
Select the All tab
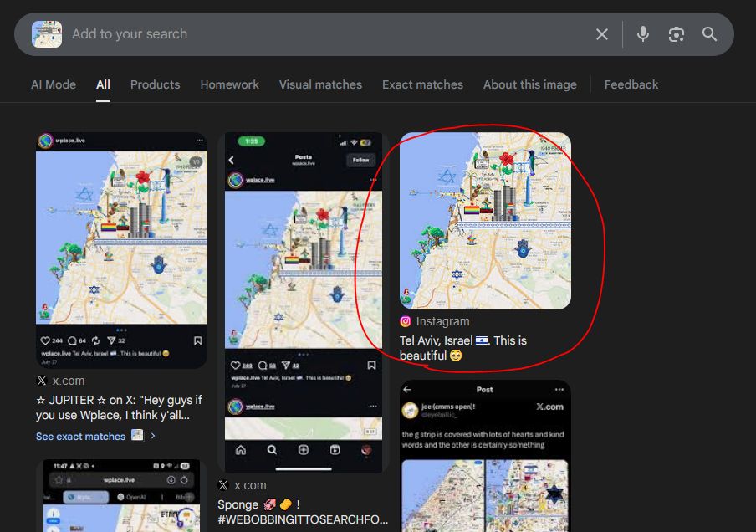[103, 84]
